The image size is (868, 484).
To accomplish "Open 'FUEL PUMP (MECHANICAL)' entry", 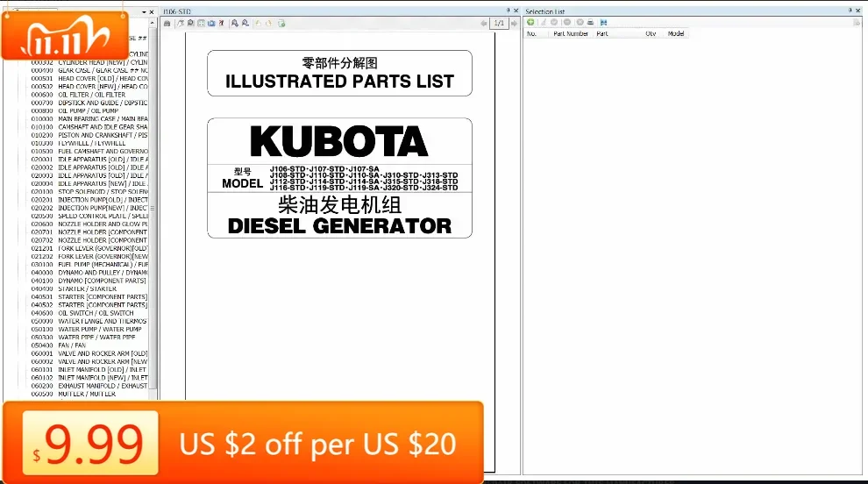I will coord(89,265).
